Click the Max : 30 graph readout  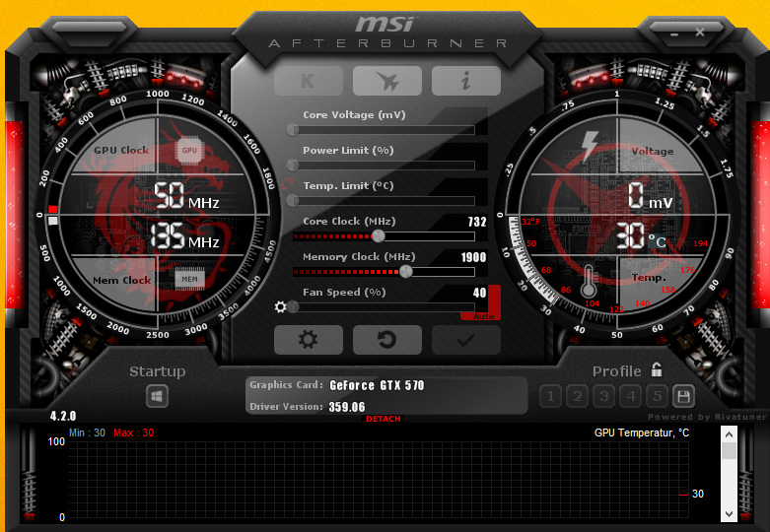click(133, 432)
